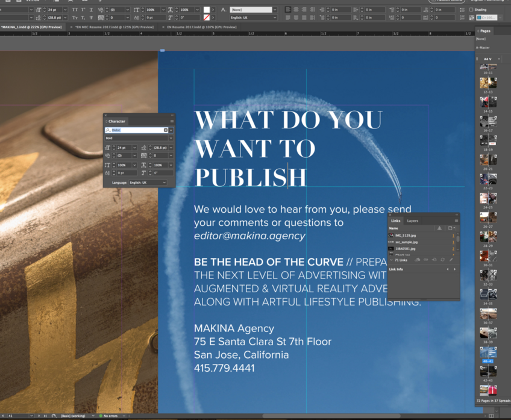Enable the paragraph Shading checkbox
The height and width of the screenshot is (420, 511).
coord(471,10)
